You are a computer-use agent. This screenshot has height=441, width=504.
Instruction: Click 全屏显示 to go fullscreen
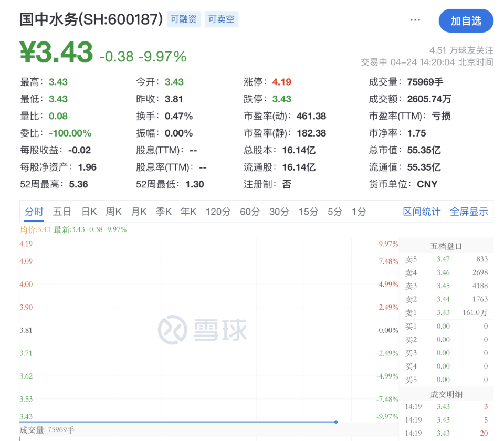pos(469,212)
